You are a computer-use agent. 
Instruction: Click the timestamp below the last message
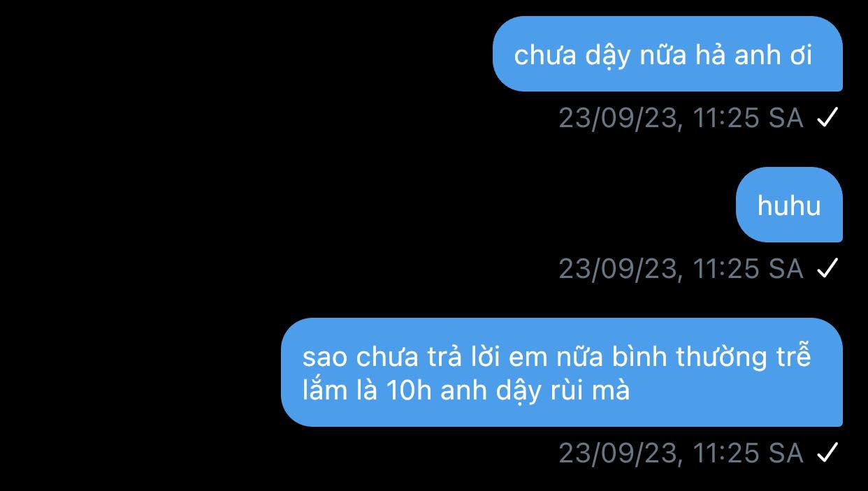tap(681, 453)
